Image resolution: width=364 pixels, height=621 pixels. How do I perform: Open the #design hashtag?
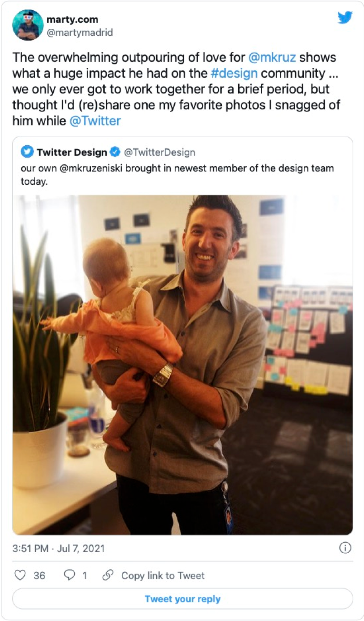[x=234, y=73]
